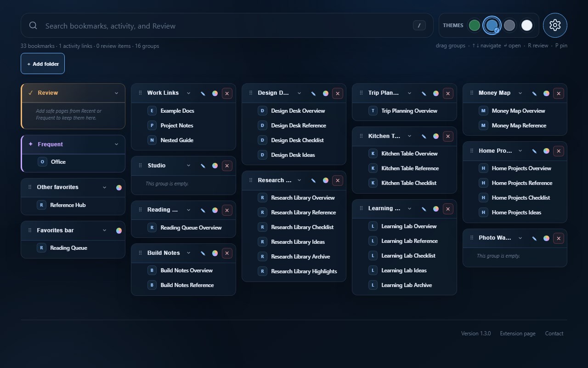Remove the Build Notes group
The width and height of the screenshot is (588, 368).
tap(227, 253)
